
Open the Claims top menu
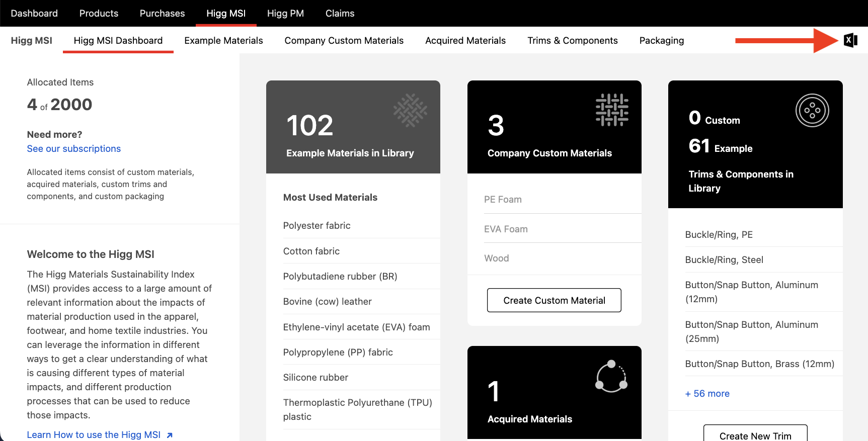pyautogui.click(x=340, y=13)
